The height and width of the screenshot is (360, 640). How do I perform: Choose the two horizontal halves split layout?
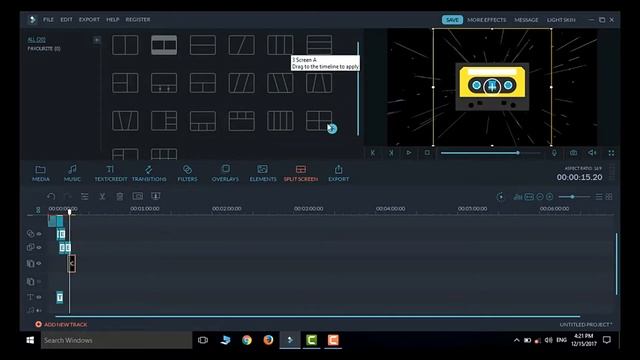[x=203, y=45]
